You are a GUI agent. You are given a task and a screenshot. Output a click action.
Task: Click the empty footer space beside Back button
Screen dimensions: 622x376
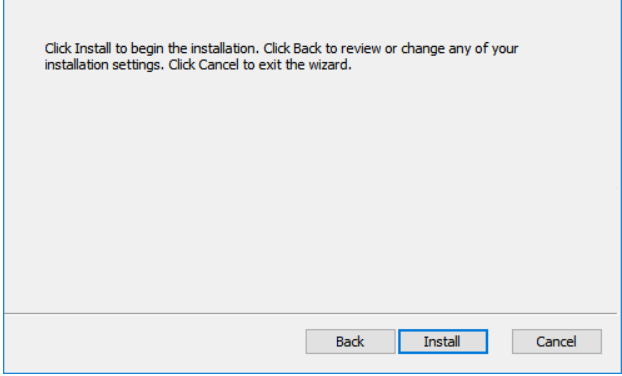155,342
